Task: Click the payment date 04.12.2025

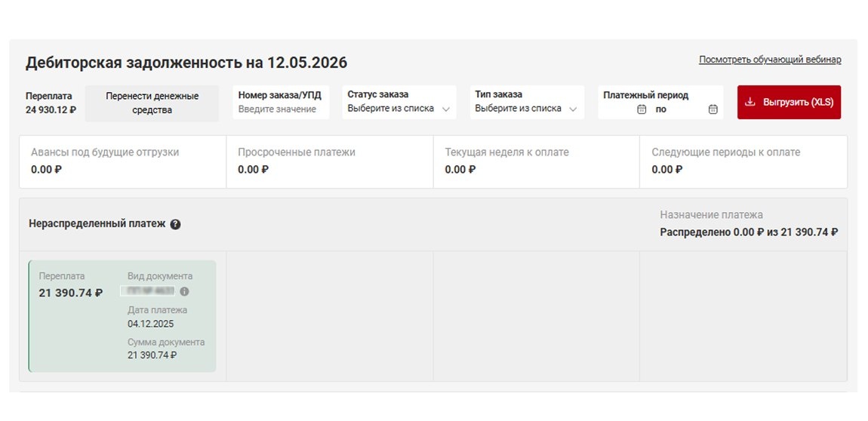Action: click(x=150, y=324)
